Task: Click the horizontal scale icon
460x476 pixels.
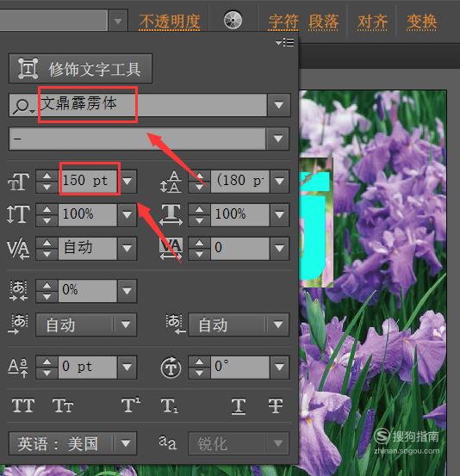Action: 171,214
